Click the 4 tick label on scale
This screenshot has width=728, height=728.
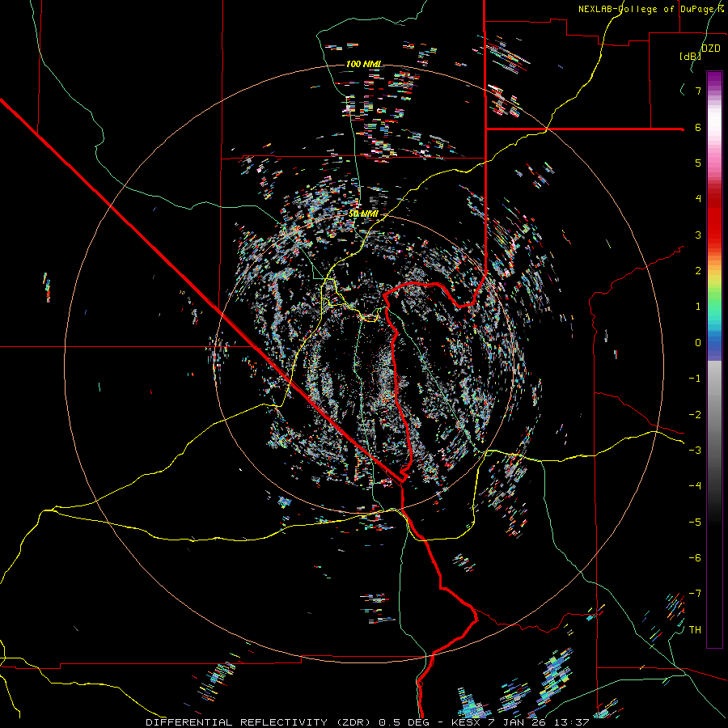(698, 199)
